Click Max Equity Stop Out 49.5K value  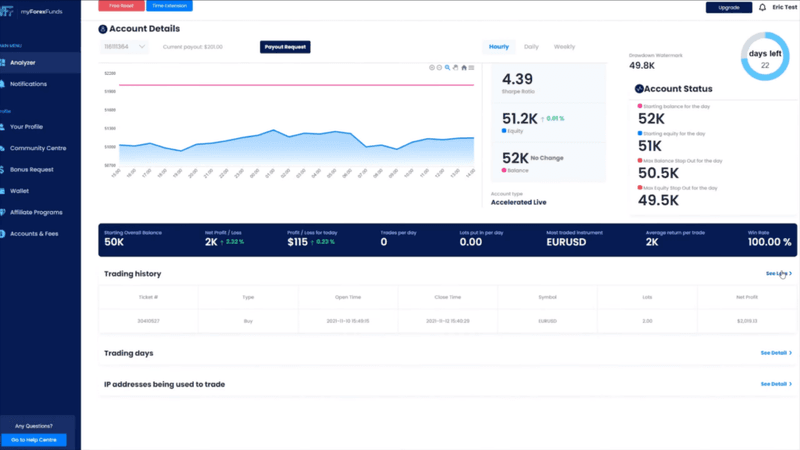pyautogui.click(x=658, y=200)
